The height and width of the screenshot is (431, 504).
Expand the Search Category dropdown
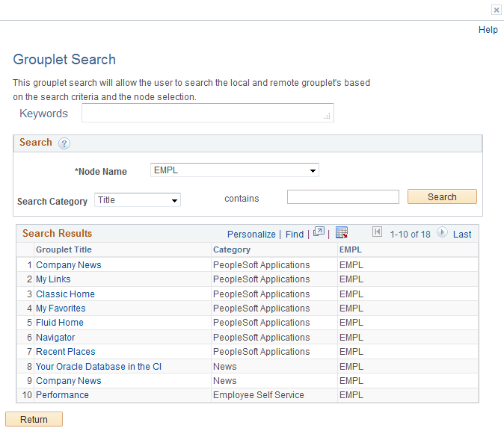tap(138, 200)
